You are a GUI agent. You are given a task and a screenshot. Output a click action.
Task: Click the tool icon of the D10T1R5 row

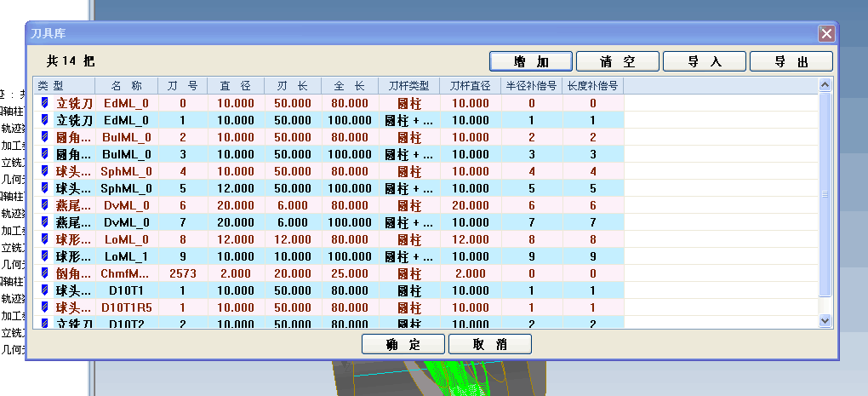click(x=45, y=307)
